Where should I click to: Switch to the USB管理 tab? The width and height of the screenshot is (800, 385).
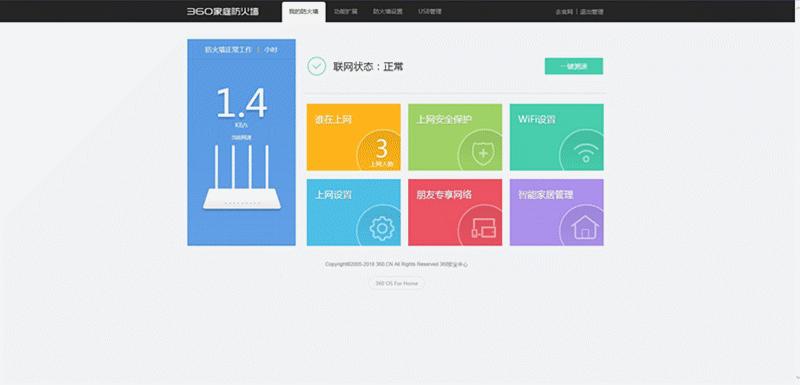[x=430, y=11]
